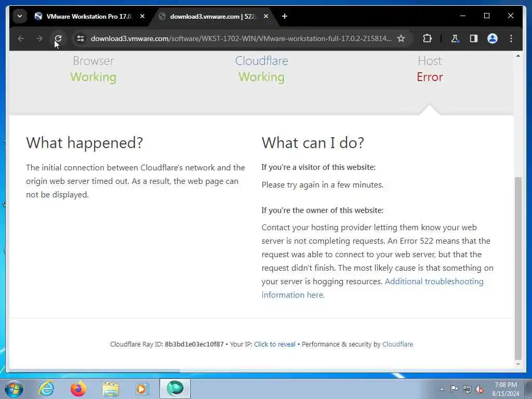Open Chrome Labs flask icon
Viewport: 532px width, 399px height.
(x=455, y=38)
